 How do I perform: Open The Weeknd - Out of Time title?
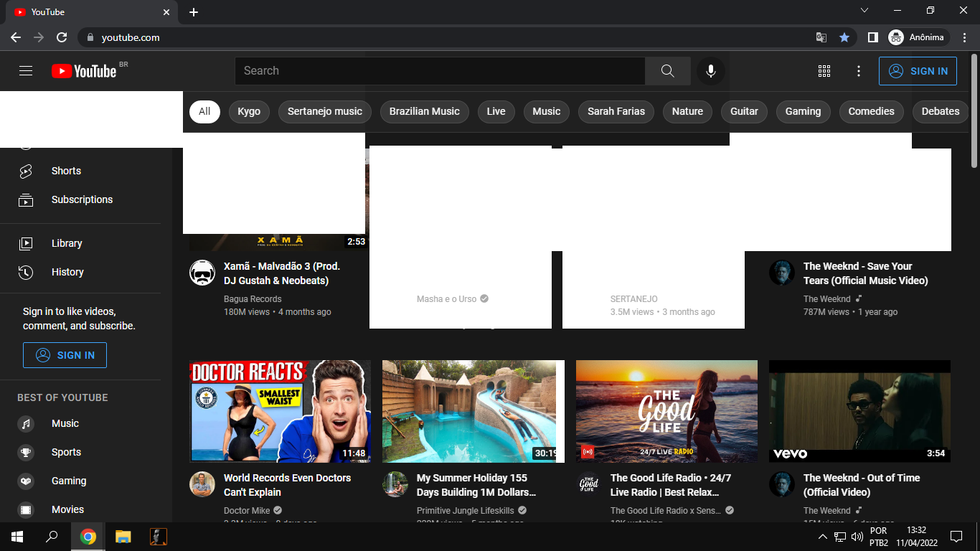tap(862, 485)
